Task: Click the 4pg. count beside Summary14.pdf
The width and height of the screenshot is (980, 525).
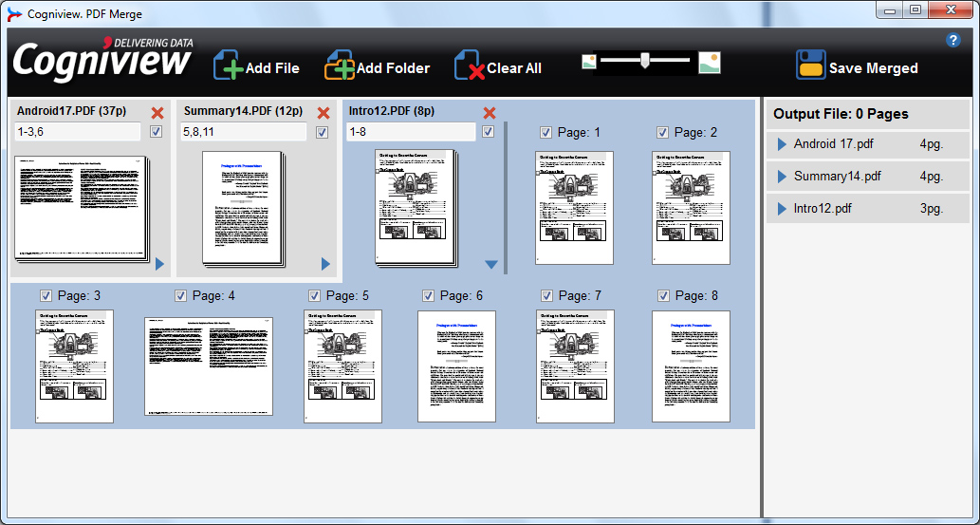Action: 932,177
